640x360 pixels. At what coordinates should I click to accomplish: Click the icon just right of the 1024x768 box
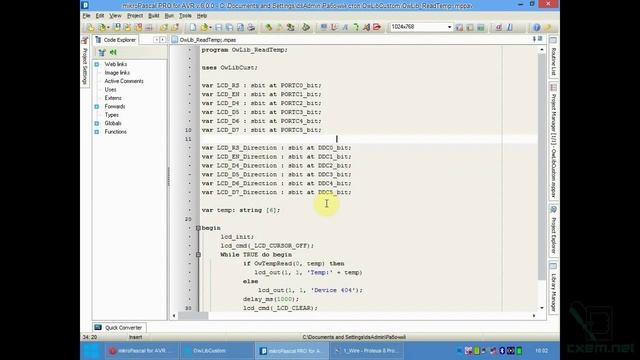(x=460, y=27)
